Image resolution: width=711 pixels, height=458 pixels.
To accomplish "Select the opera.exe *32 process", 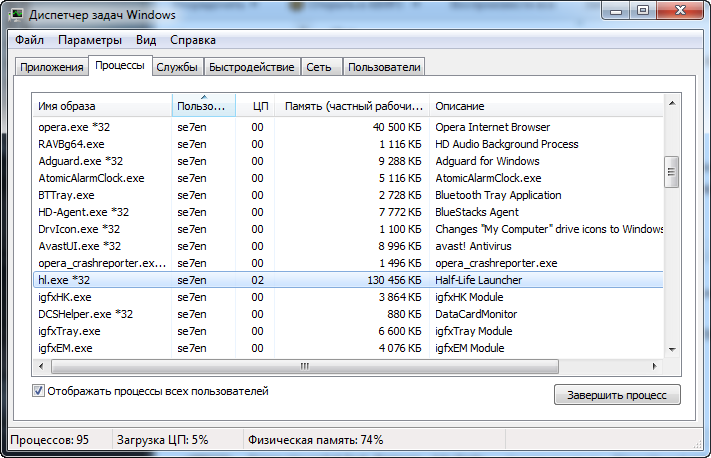I will pos(348,127).
